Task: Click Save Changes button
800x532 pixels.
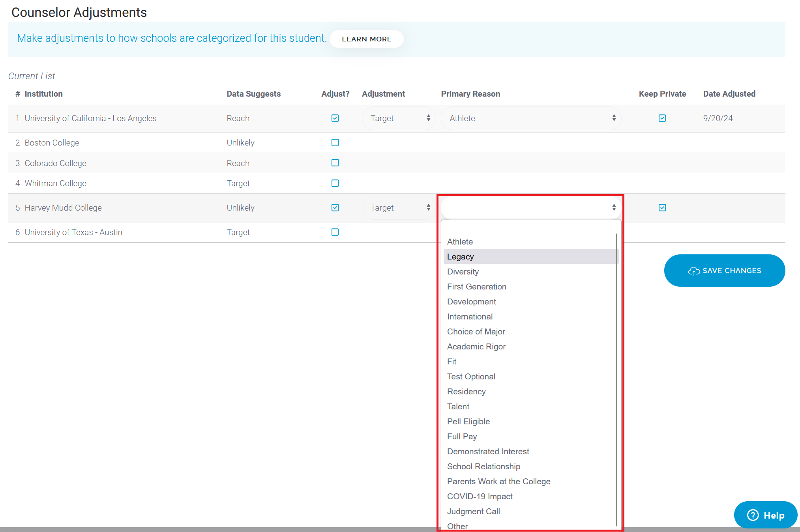Action: (x=725, y=271)
